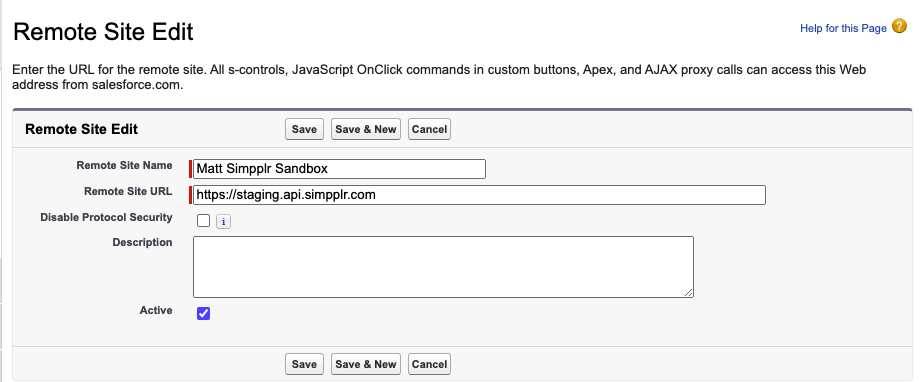Click the top Save button
Image resolution: width=921 pixels, height=382 pixels.
304,129
